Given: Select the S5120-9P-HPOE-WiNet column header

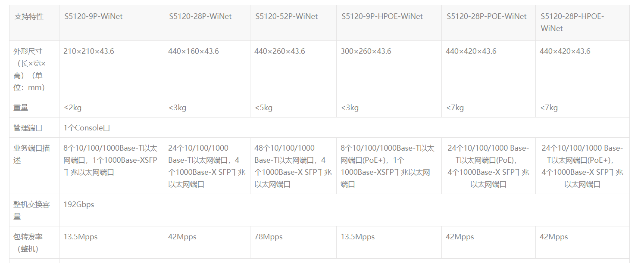Looking at the screenshot, I should (x=382, y=16).
